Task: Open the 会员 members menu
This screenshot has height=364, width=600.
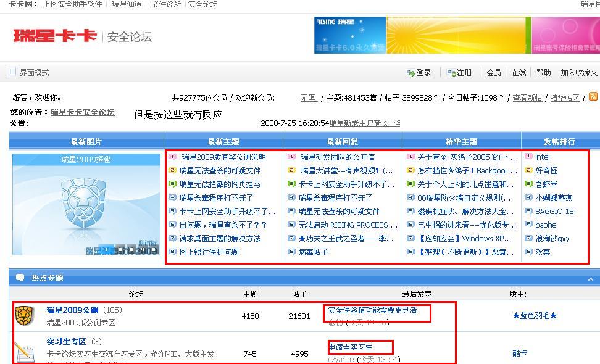Action: click(x=494, y=73)
